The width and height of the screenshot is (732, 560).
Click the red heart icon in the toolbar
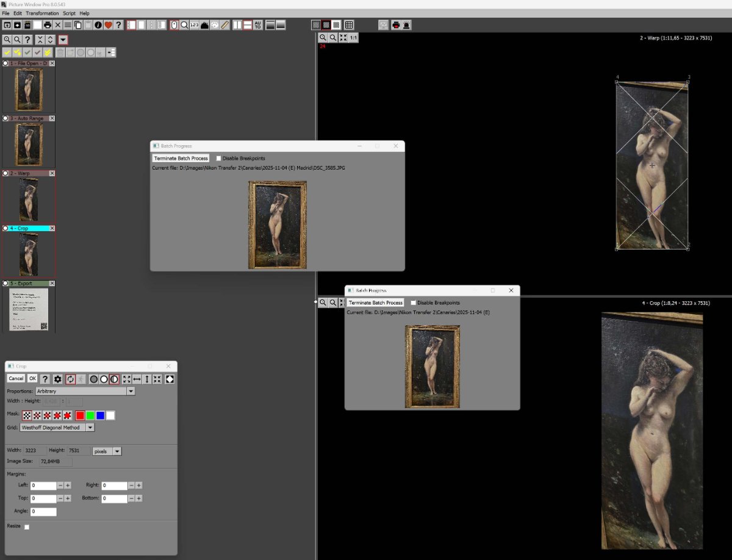coord(108,25)
